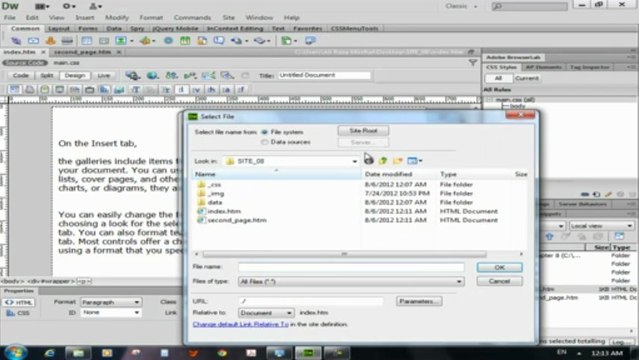The width and height of the screenshot is (639, 360).
Task: Click the Refresh Design View icon
Action: coord(245,75)
